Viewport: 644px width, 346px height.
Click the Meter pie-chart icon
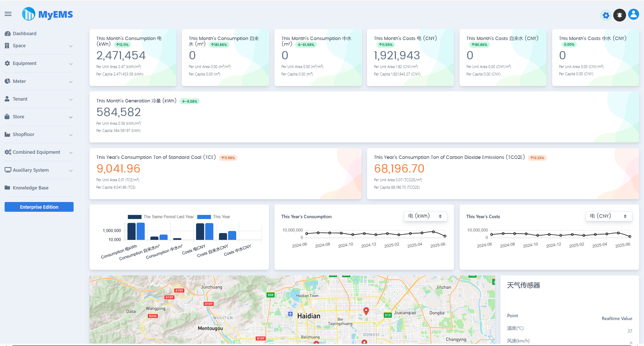7,81
